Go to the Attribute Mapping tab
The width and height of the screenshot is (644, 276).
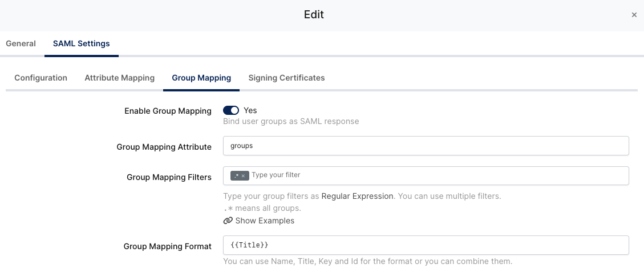pos(119,78)
